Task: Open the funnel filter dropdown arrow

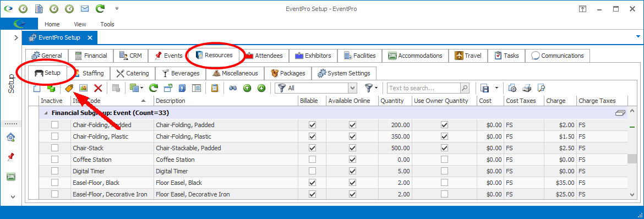Action: (x=376, y=88)
